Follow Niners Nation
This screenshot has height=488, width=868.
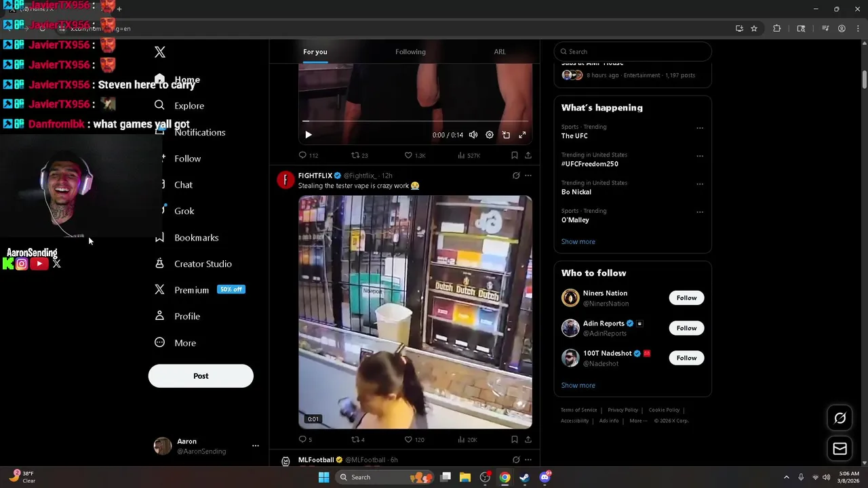(x=686, y=298)
